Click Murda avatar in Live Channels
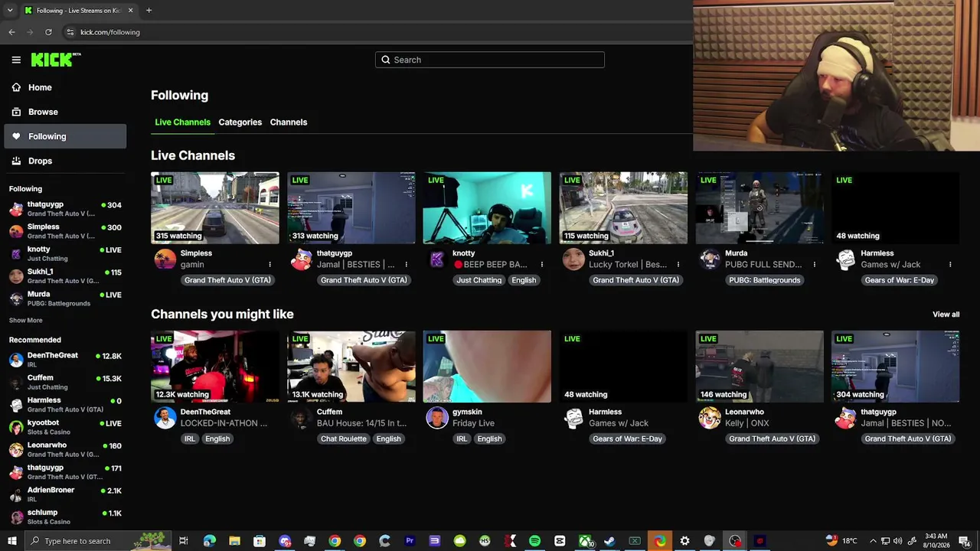 tap(710, 259)
